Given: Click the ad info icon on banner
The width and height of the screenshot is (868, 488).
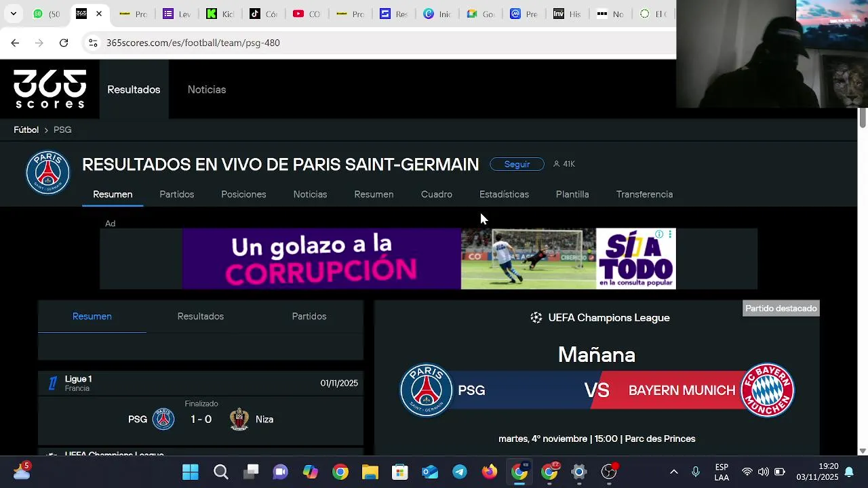Looking at the screenshot, I should 659,235.
